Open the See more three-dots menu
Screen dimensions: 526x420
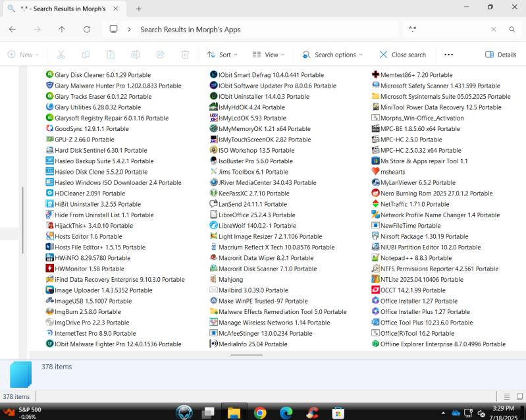tap(448, 55)
